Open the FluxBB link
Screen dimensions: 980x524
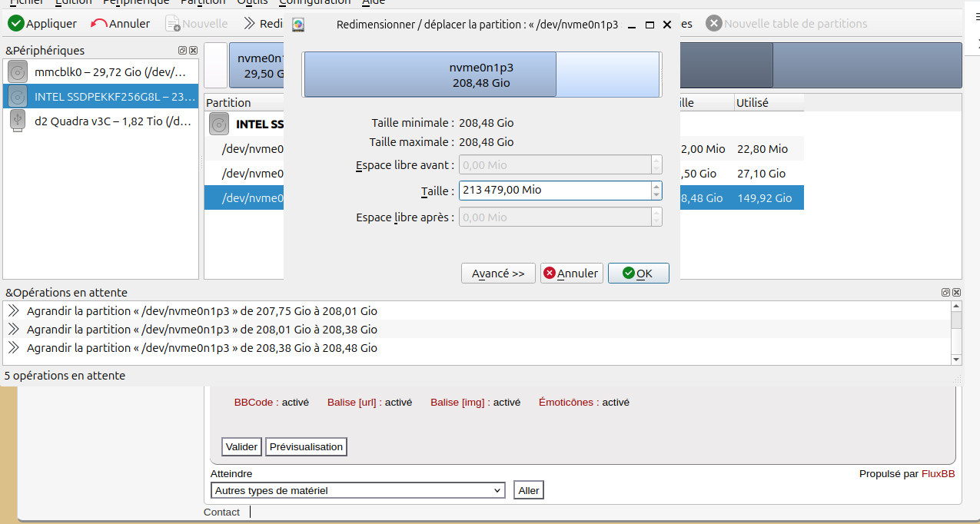click(x=938, y=474)
